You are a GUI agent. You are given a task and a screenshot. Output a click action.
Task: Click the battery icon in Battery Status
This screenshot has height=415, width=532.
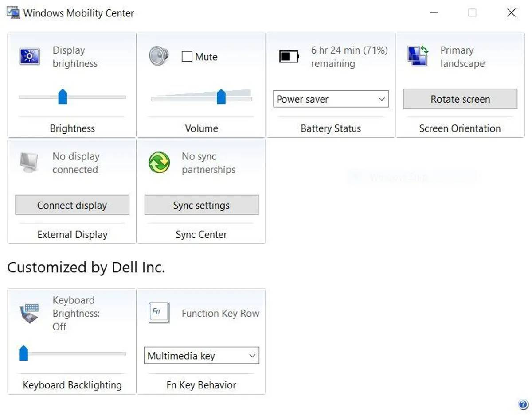[288, 57]
